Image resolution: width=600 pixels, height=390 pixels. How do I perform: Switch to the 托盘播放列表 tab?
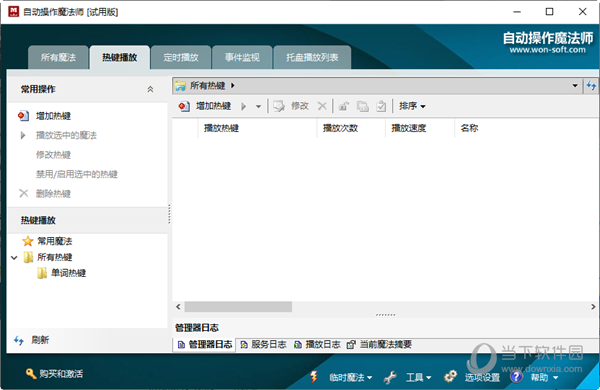tap(312, 57)
